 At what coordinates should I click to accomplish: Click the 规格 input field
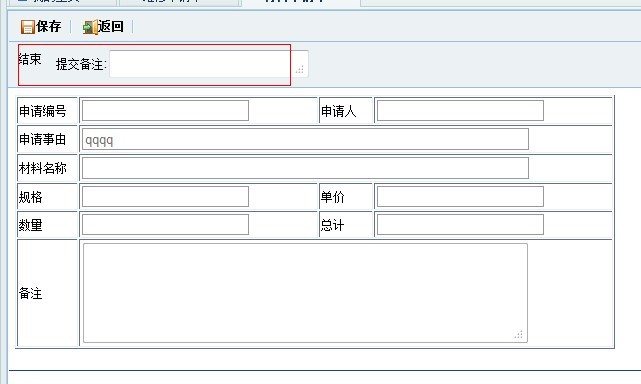pos(165,197)
